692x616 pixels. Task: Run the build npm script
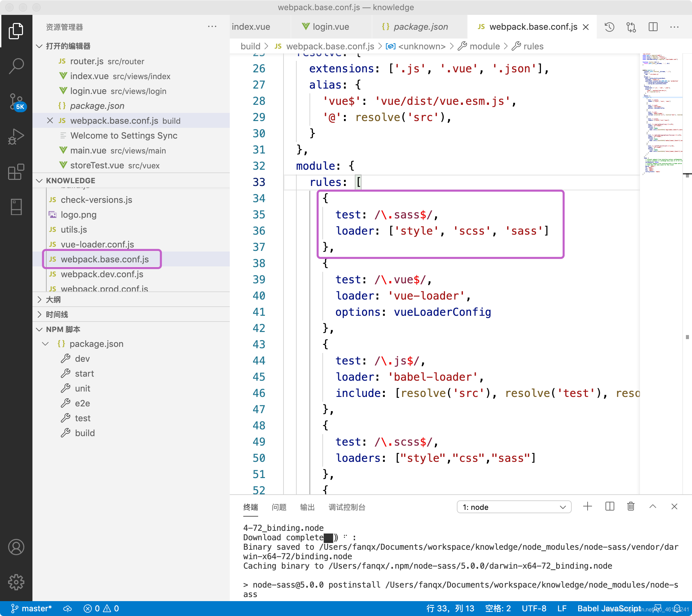tap(84, 433)
